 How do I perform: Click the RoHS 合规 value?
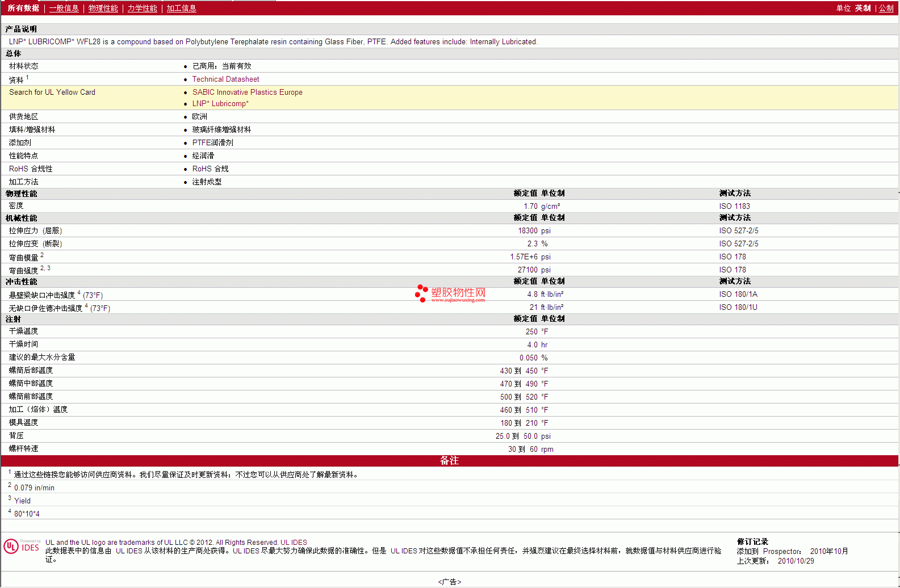click(x=210, y=169)
